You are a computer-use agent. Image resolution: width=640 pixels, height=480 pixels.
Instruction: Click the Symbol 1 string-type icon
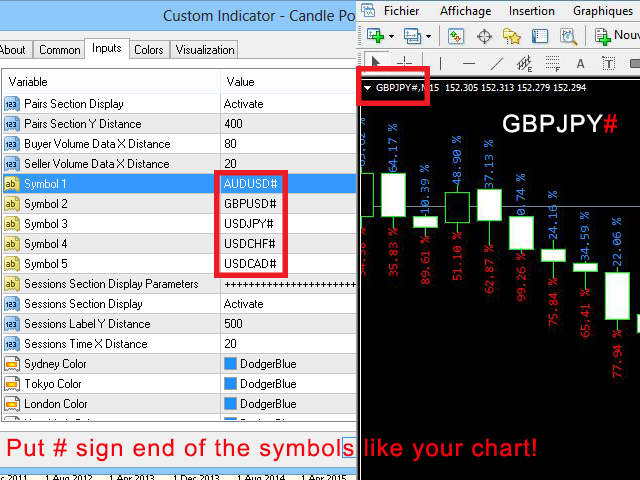pos(11,184)
